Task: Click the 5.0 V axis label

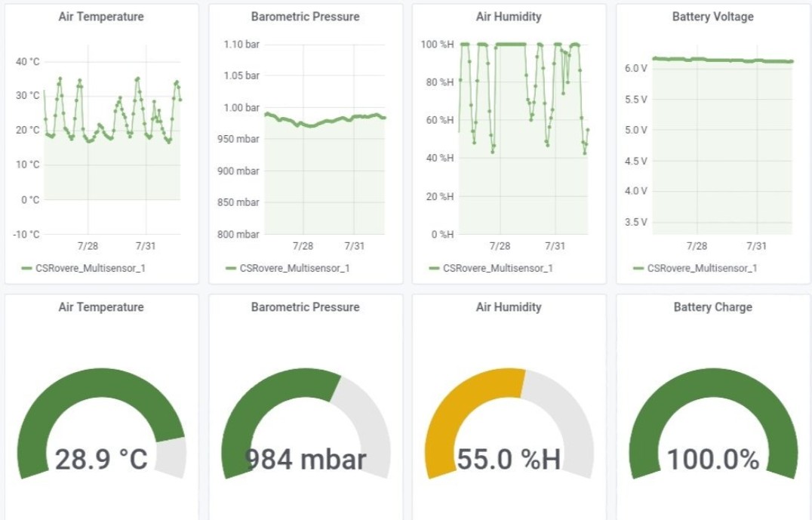Action: [636, 130]
